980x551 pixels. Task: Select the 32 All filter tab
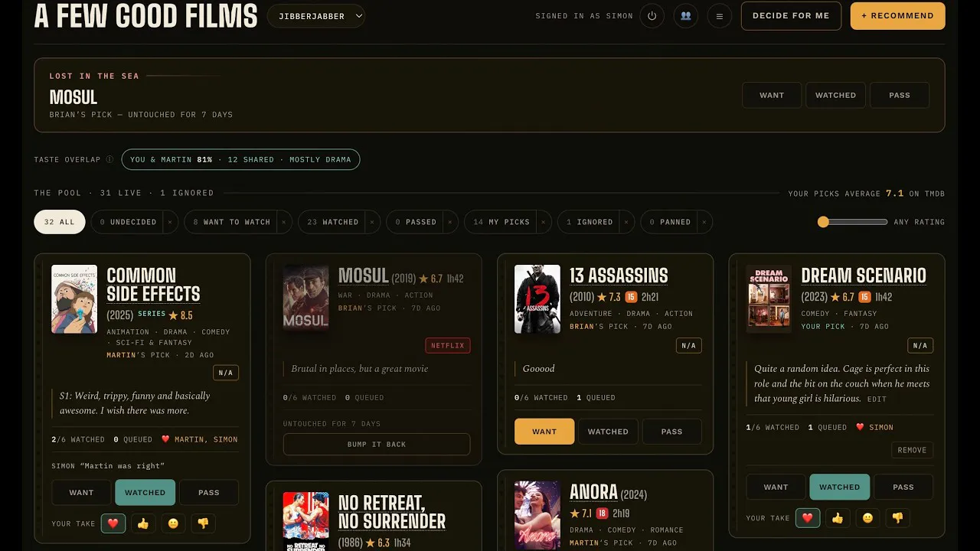[x=60, y=222]
